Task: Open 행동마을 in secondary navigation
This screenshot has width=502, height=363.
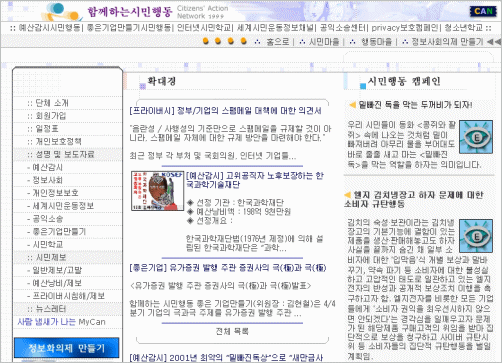Action: click(377, 42)
